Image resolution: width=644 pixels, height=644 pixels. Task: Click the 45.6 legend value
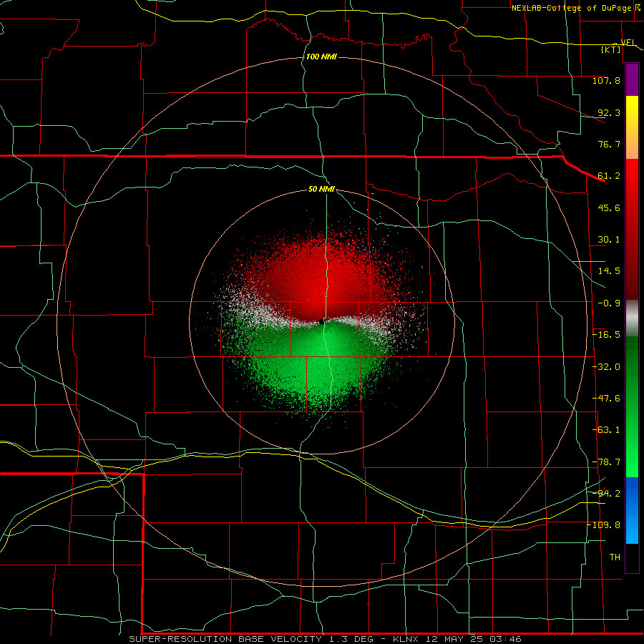[x=609, y=208]
